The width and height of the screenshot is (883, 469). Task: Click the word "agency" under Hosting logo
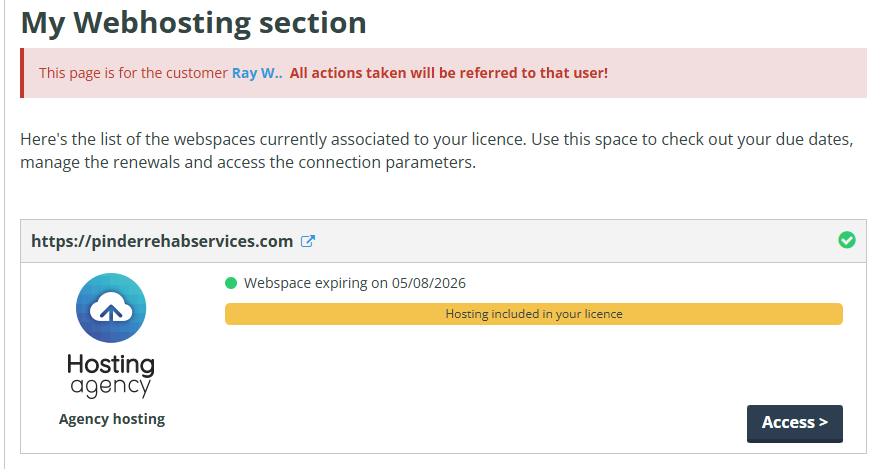111,386
